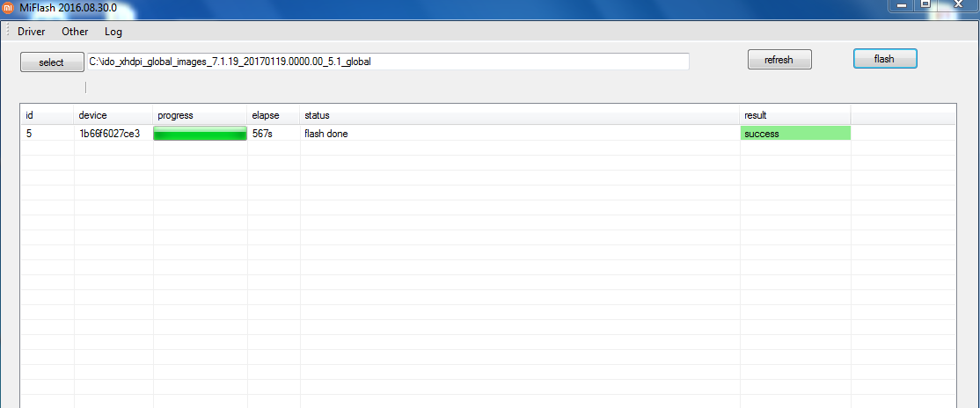Click the green success result cell
Screen dimensions: 980x408
tap(795, 133)
